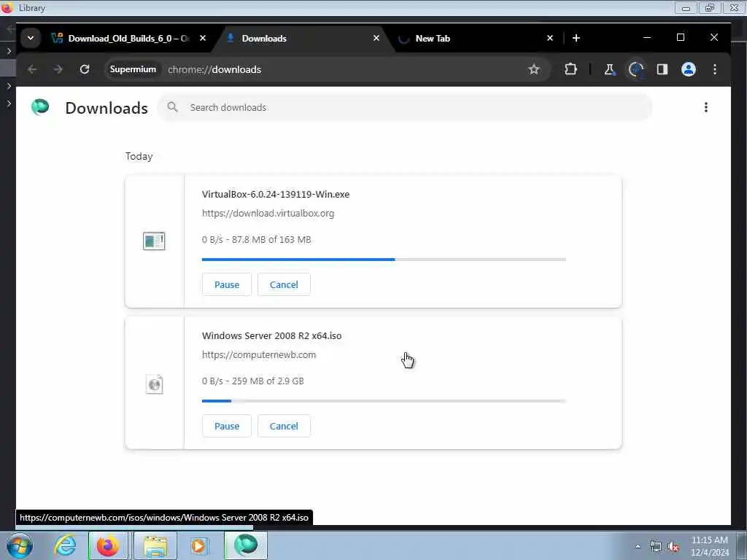Click the Windows Server ISO progress bar

384,401
